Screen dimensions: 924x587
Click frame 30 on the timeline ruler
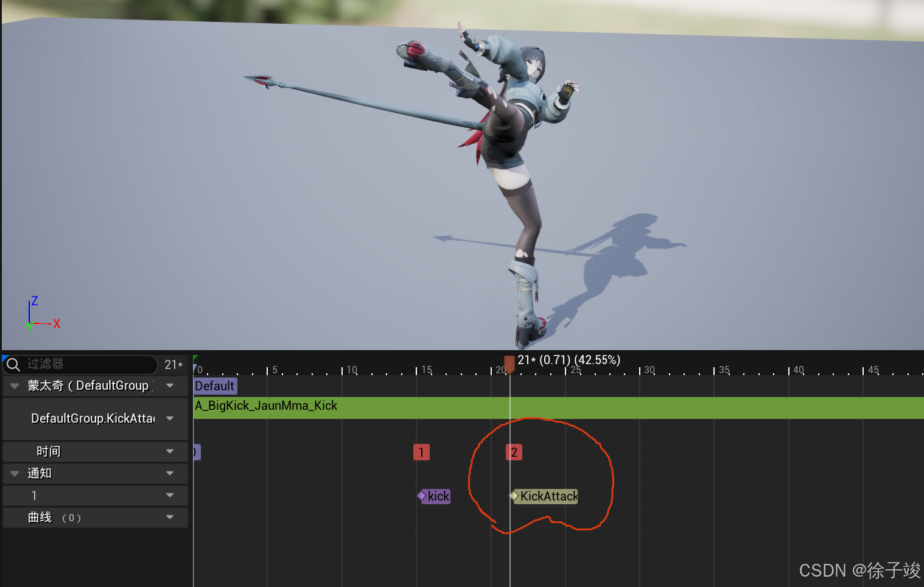pos(649,370)
